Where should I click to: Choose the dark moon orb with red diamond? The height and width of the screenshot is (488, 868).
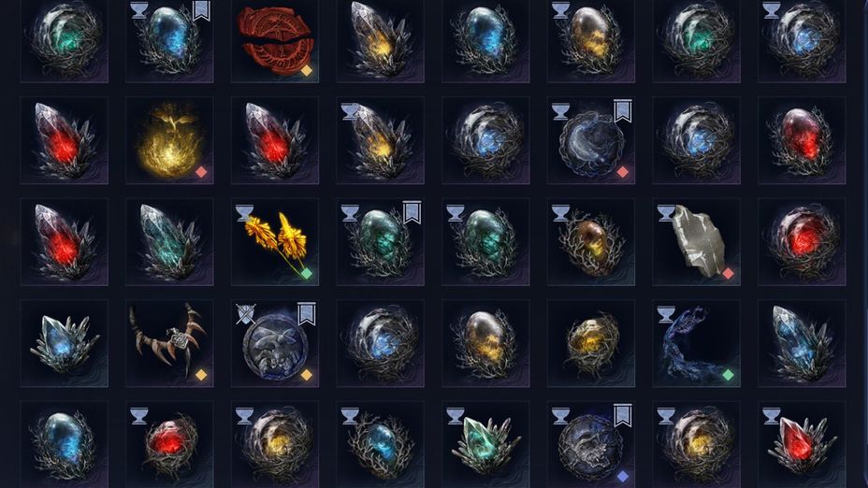[591, 140]
